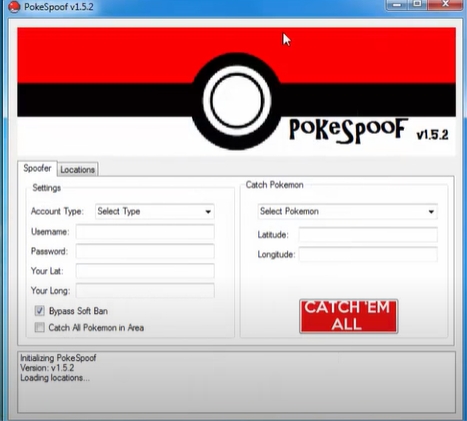Screen dimensions: 467x421
Task: Expand the Account Type dropdown
Action: (155, 211)
